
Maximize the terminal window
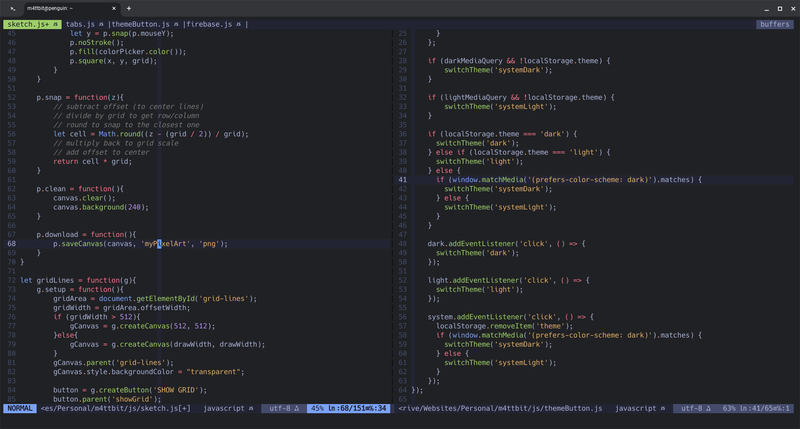780,9
